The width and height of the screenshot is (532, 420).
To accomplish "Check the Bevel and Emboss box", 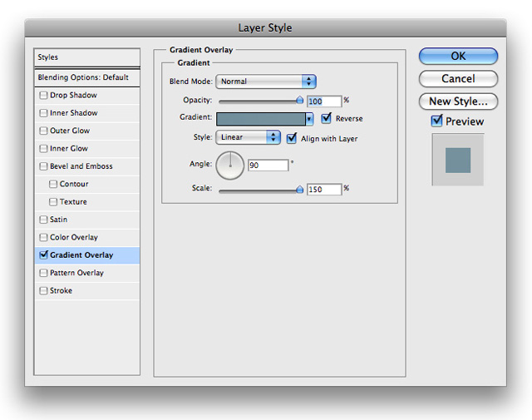I will (x=43, y=166).
